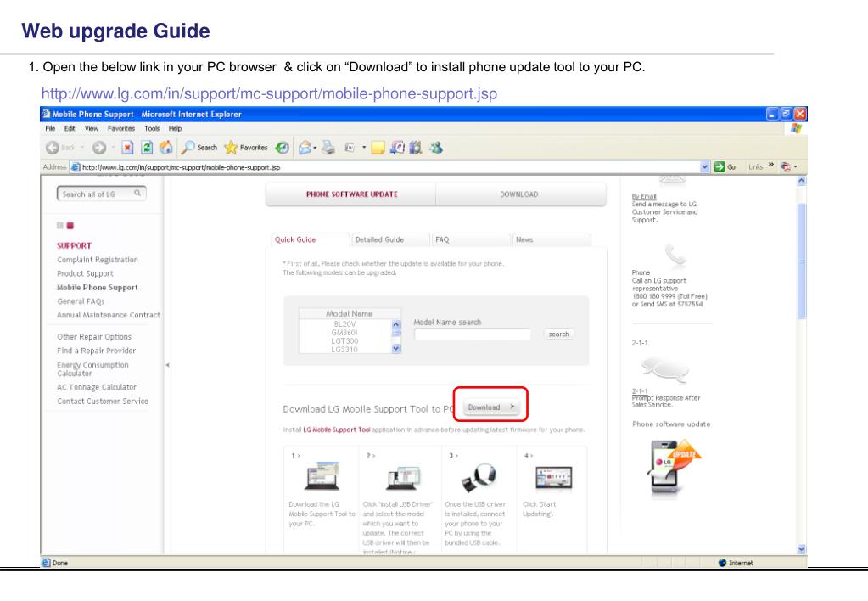
Task: Select the DOWNLOAD tab
Action: (x=520, y=194)
